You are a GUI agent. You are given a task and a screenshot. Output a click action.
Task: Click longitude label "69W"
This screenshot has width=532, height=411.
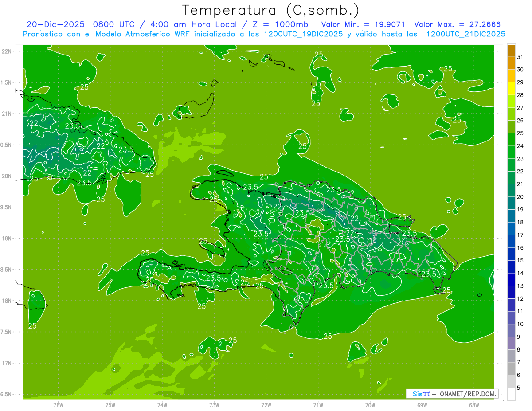click(x=422, y=405)
